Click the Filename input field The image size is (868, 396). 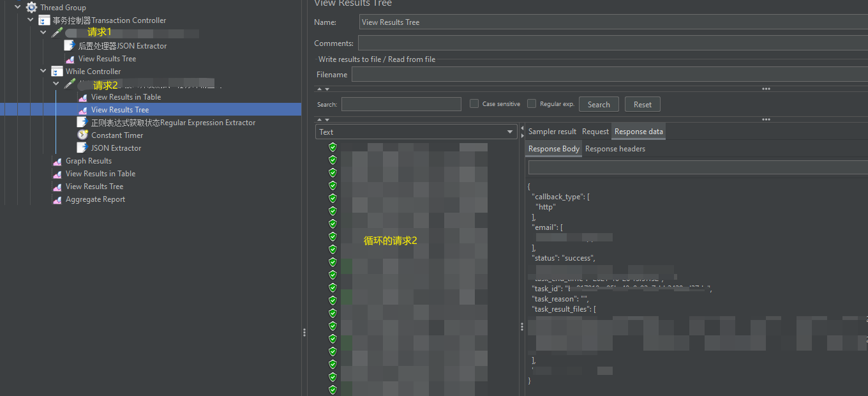tap(610, 74)
